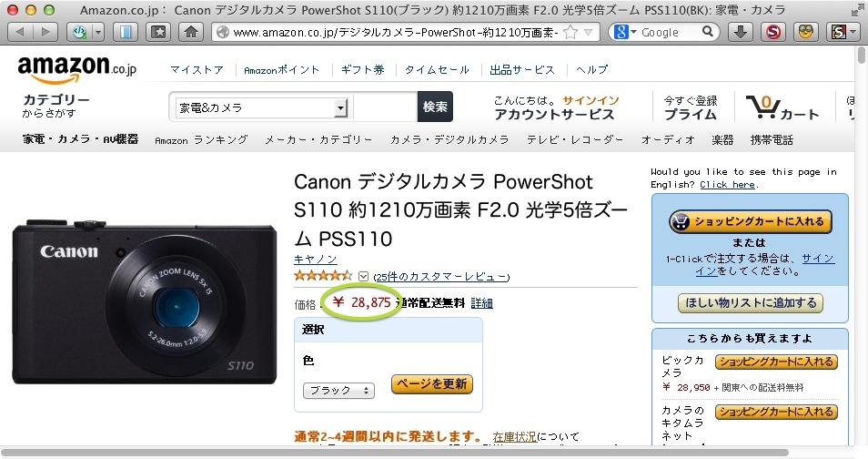
Task: Open 携帯電話 tab
Action: [772, 139]
